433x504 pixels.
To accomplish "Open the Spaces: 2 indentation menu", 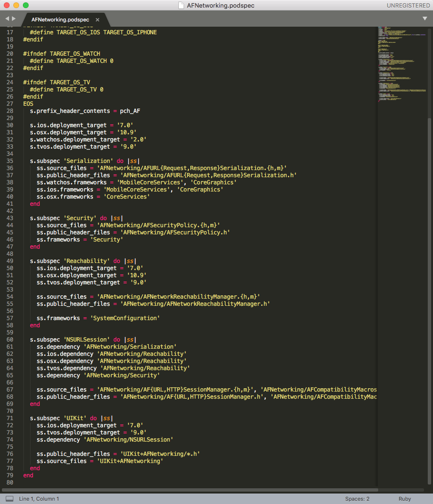I will (x=357, y=499).
